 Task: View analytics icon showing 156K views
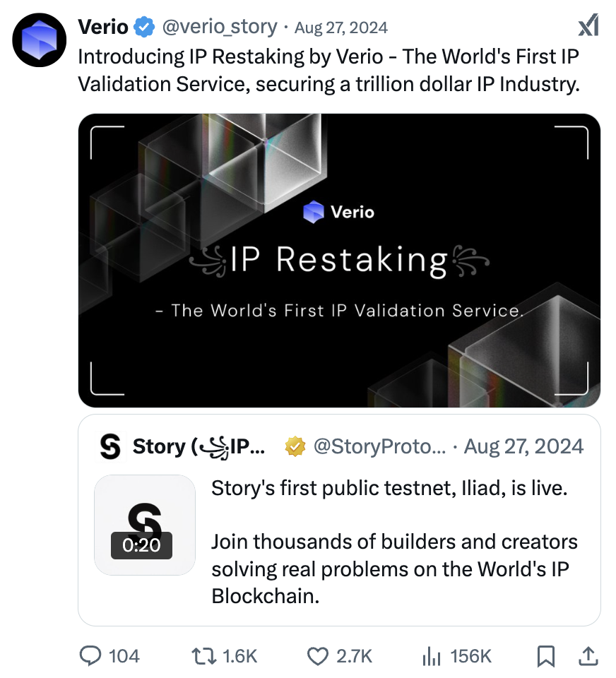(432, 656)
